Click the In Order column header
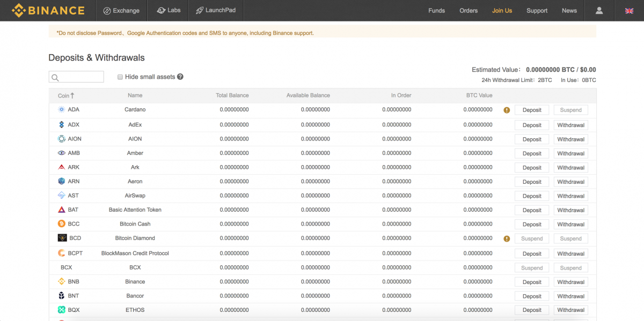The image size is (644, 321). 401,95
